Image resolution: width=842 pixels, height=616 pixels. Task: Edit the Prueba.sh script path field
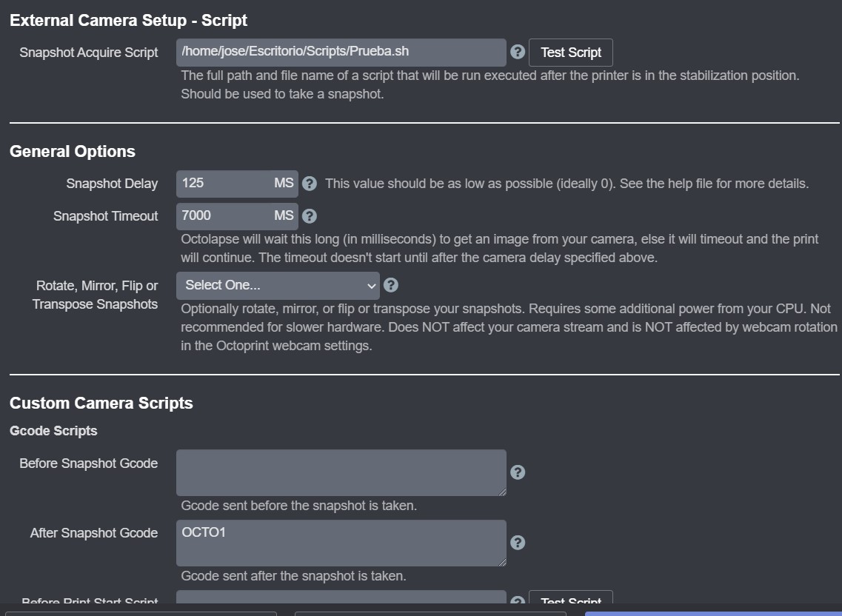pos(341,52)
